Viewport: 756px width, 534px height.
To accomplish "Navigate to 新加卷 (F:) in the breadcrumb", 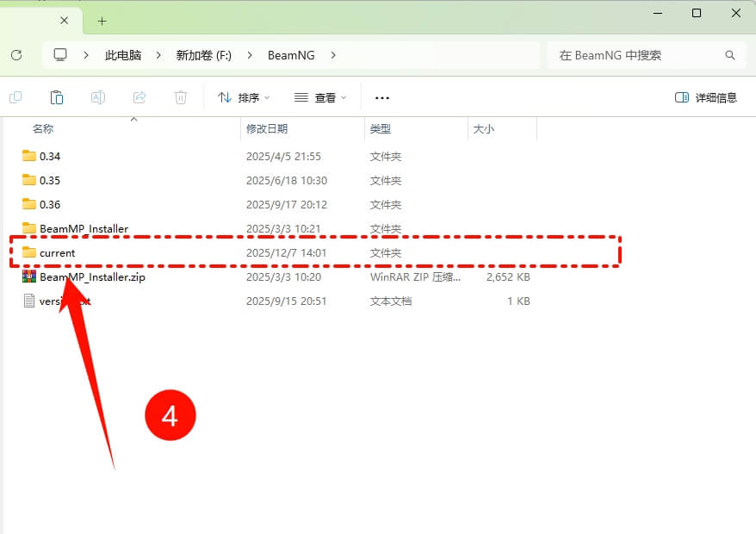I will pos(204,55).
